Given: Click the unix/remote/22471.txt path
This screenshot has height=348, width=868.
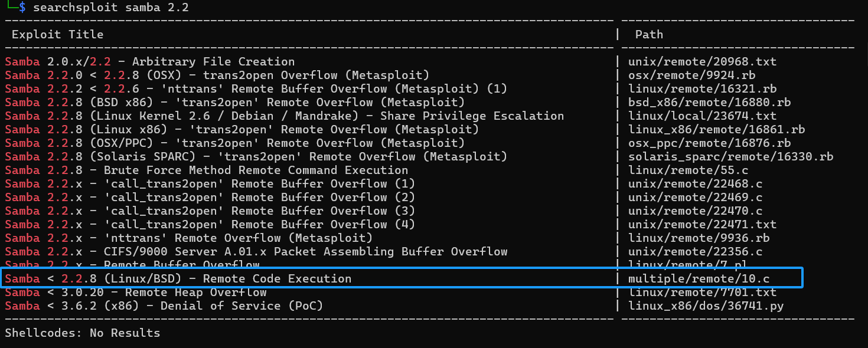Looking at the screenshot, I should [x=702, y=224].
